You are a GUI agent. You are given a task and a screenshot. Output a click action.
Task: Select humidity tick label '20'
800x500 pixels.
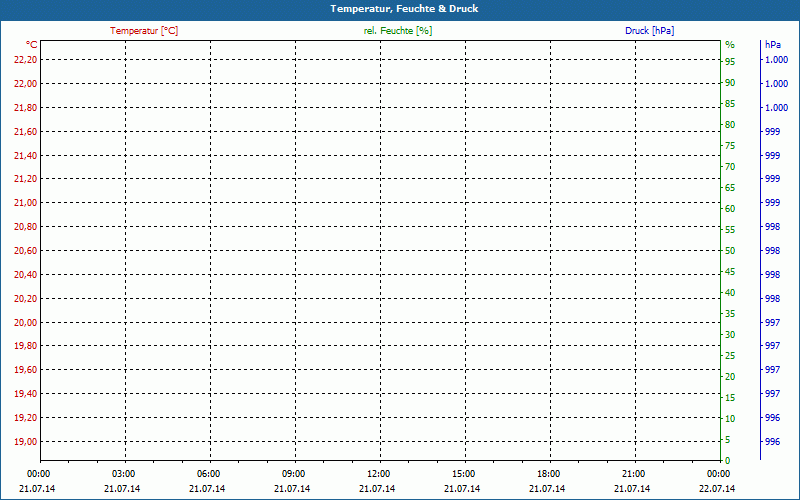(730, 377)
